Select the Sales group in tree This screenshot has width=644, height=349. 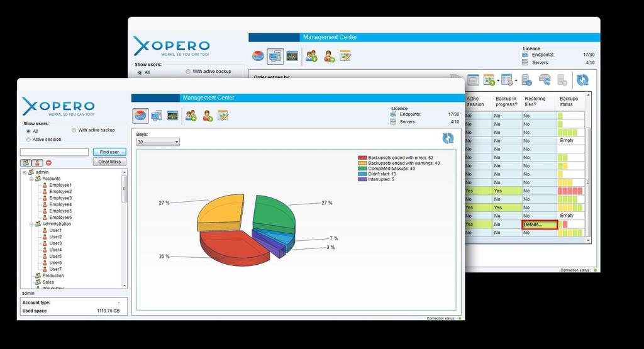point(48,282)
